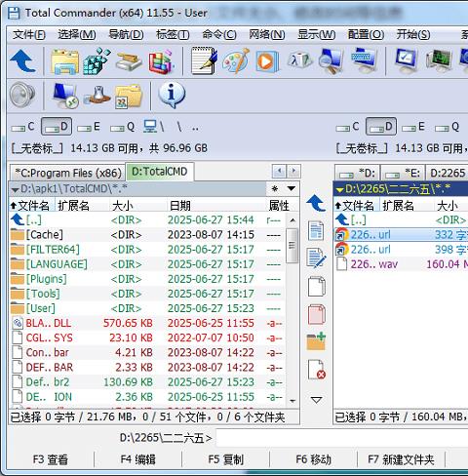Select drive C in right drive bar
Image resolution: width=468 pixels, height=476 pixels.
point(348,127)
